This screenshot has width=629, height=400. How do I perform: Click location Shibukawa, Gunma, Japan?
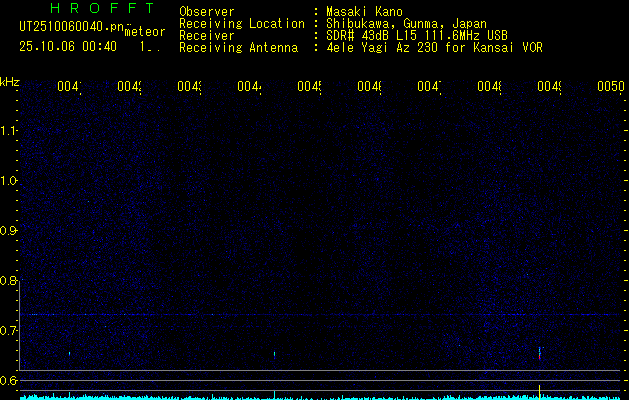[x=406, y=24]
